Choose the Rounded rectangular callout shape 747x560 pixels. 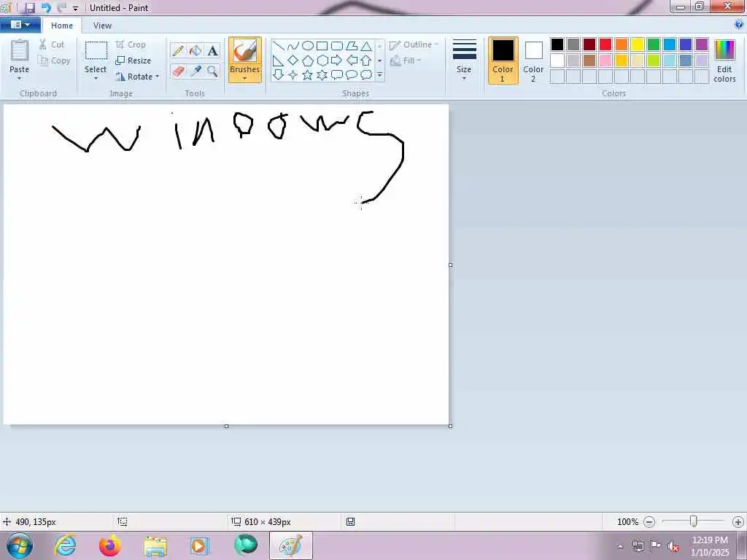tap(337, 75)
